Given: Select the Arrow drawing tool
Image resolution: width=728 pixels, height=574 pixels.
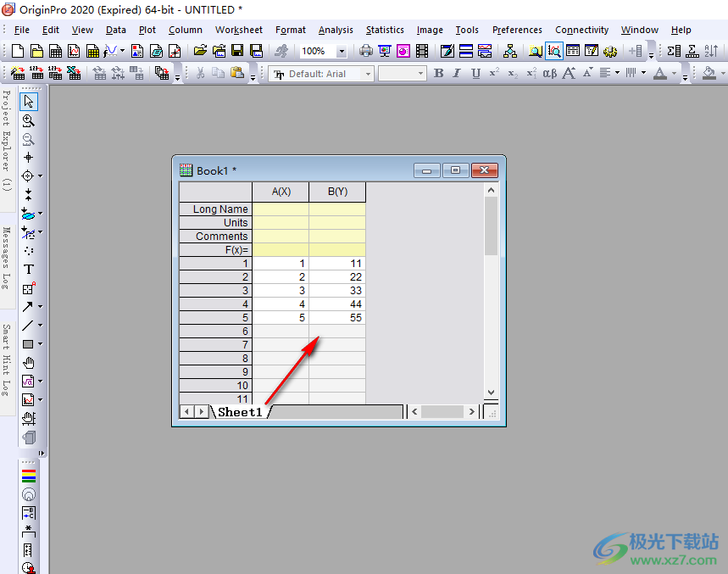Looking at the screenshot, I should 28,307.
